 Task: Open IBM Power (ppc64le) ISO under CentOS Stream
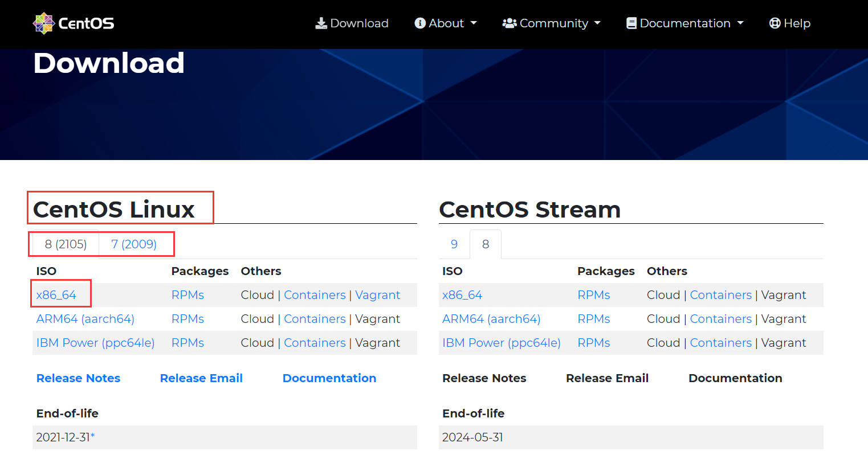[x=502, y=343]
